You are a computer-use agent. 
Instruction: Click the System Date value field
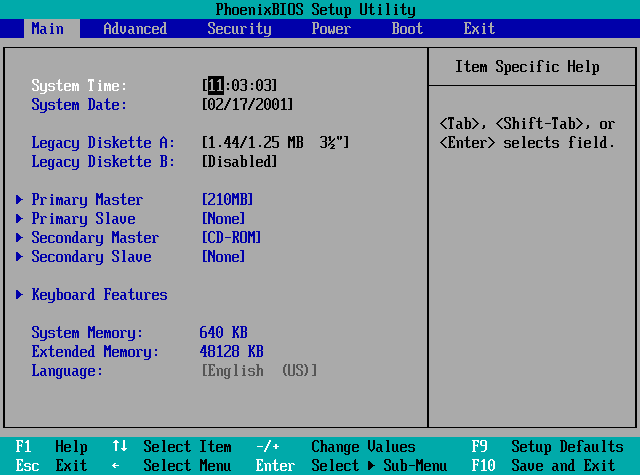pyautogui.click(x=247, y=105)
